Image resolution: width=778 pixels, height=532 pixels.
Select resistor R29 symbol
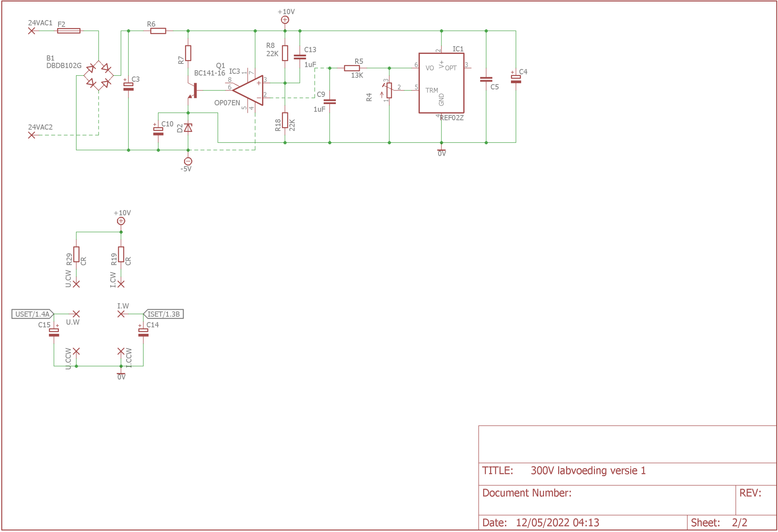click(76, 254)
